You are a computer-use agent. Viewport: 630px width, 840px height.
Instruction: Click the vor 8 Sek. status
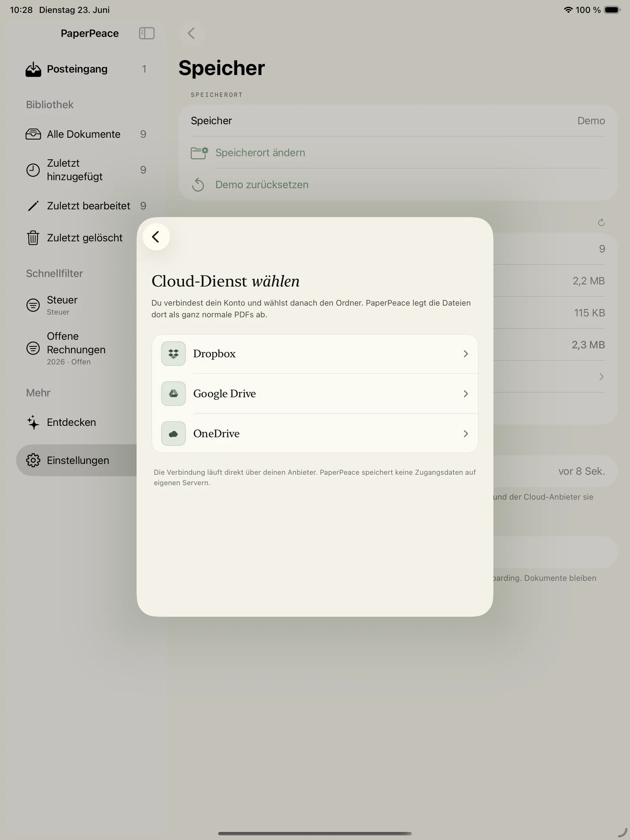(x=582, y=471)
